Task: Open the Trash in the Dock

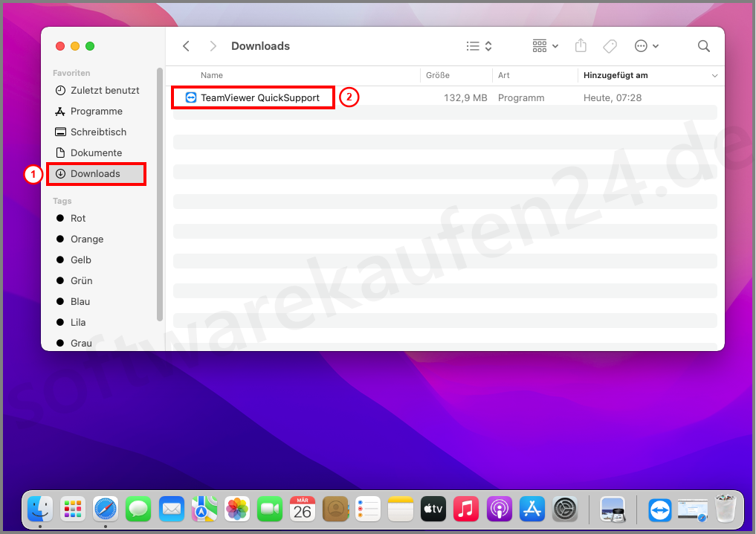Action: (x=726, y=509)
